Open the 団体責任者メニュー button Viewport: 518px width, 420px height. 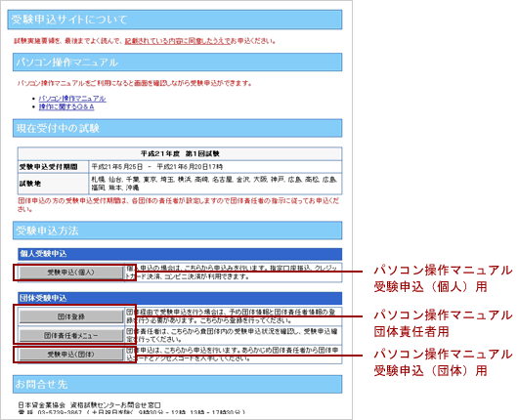(x=71, y=335)
